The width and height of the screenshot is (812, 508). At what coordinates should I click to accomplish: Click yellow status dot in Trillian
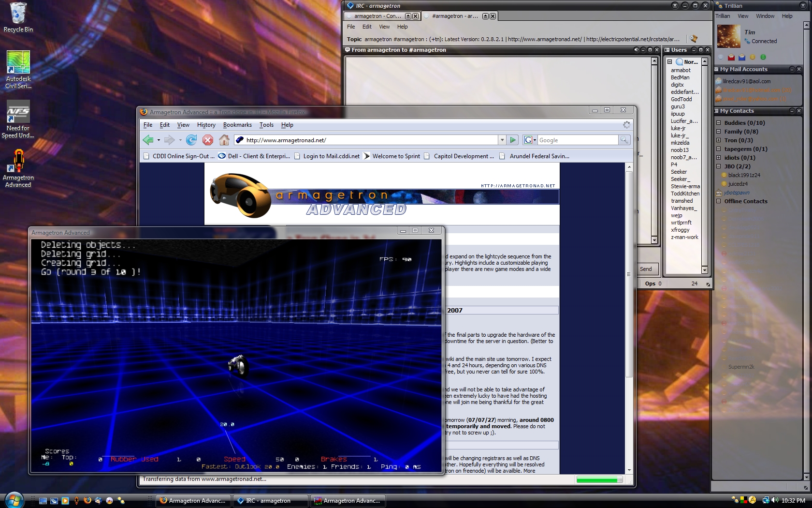click(753, 58)
